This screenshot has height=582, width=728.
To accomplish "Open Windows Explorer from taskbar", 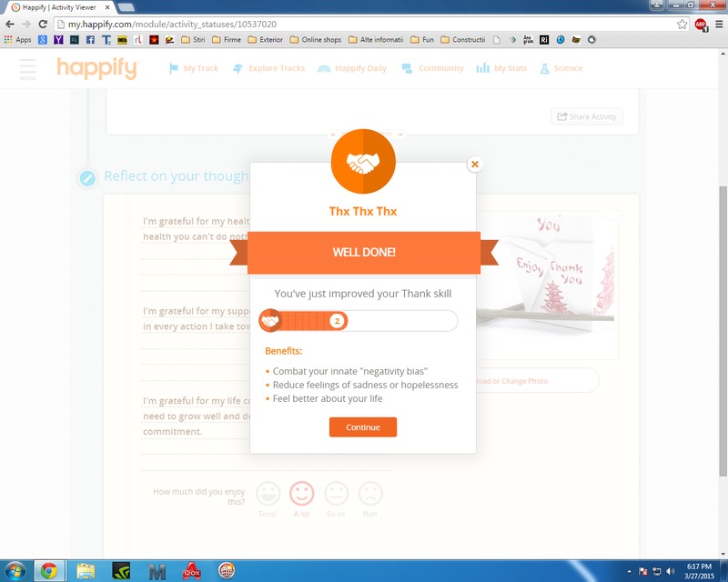I will 86,571.
